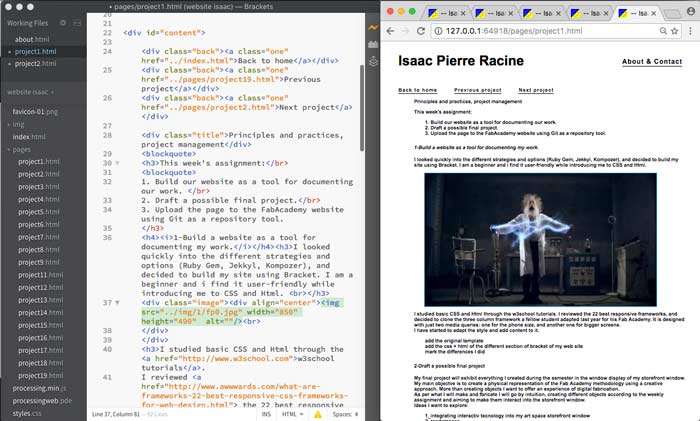Screen dimensions: 700x421
Task: Open processingweb.pde in file tree
Action: tap(42, 401)
